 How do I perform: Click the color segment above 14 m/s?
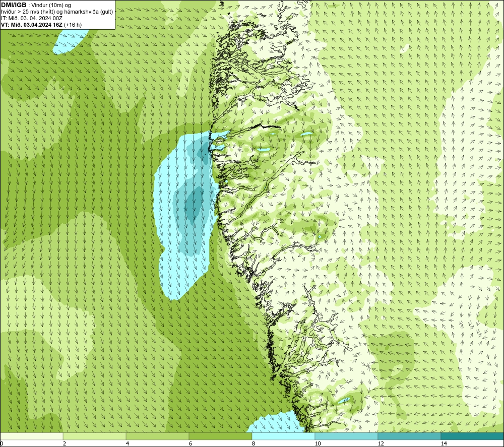point(472,436)
